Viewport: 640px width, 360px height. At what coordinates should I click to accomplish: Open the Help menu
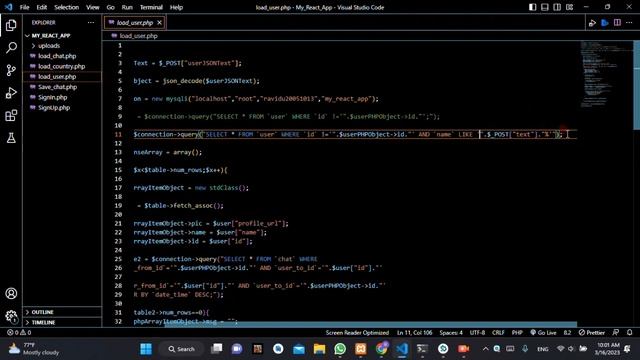176,7
